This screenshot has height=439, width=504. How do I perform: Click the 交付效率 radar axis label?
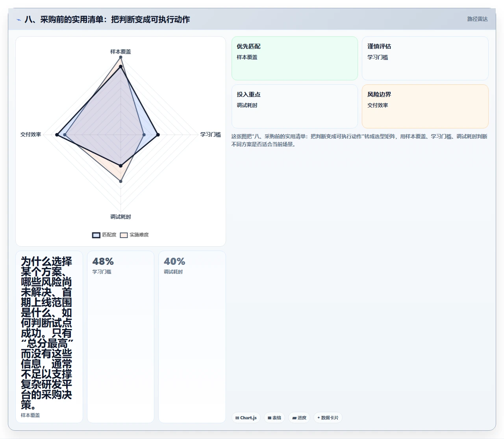point(31,134)
